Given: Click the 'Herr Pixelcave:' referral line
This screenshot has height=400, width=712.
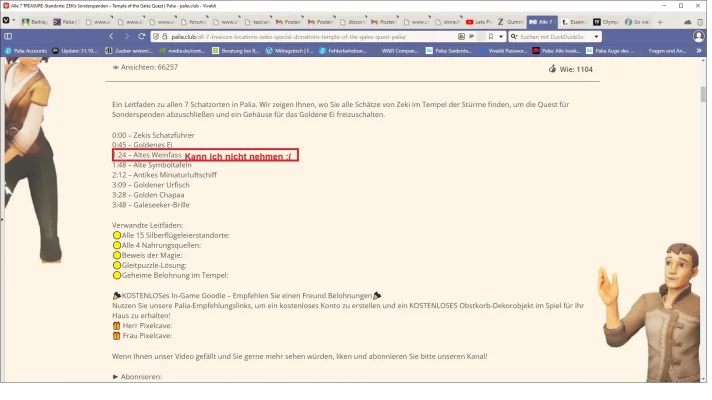Looking at the screenshot, I should [x=142, y=326].
